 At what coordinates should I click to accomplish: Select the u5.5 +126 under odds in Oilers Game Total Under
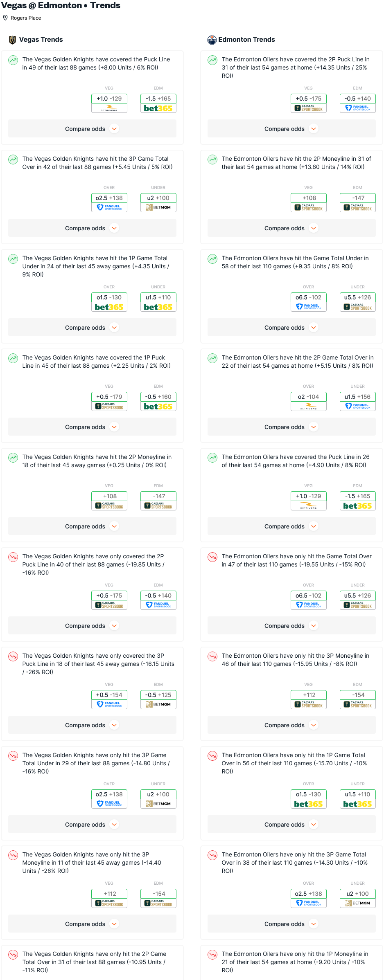point(357,297)
